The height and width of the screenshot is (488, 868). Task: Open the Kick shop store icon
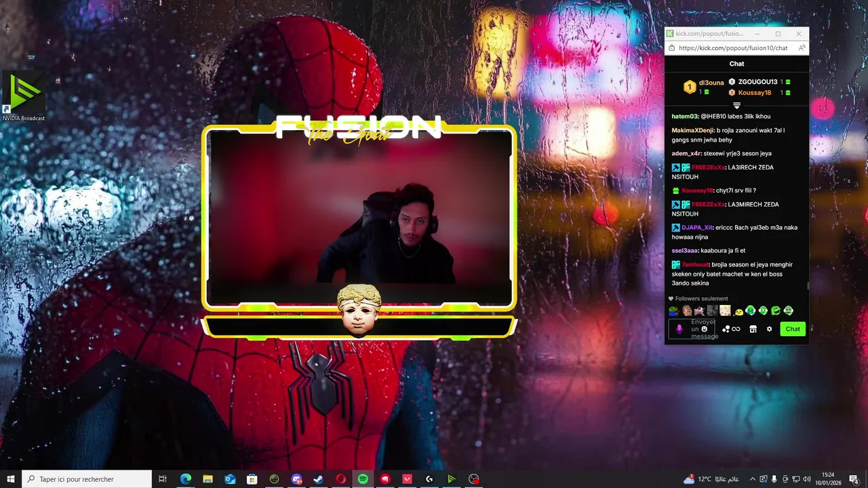[753, 329]
